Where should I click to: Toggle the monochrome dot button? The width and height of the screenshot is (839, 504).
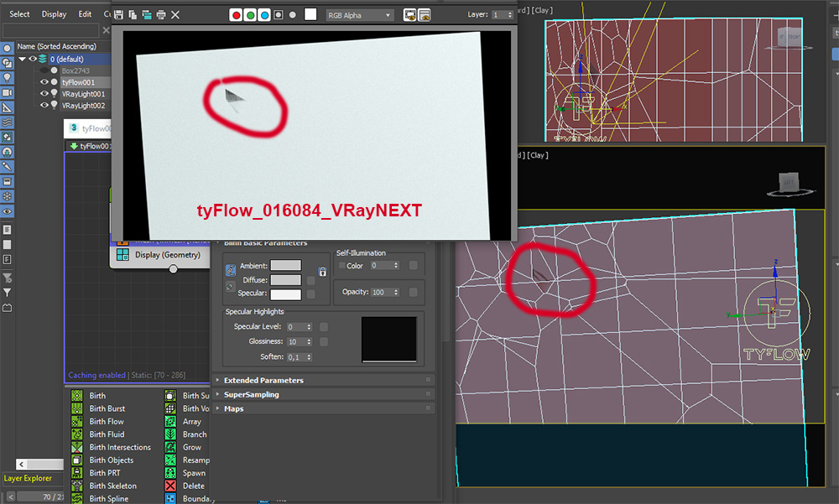[292, 15]
